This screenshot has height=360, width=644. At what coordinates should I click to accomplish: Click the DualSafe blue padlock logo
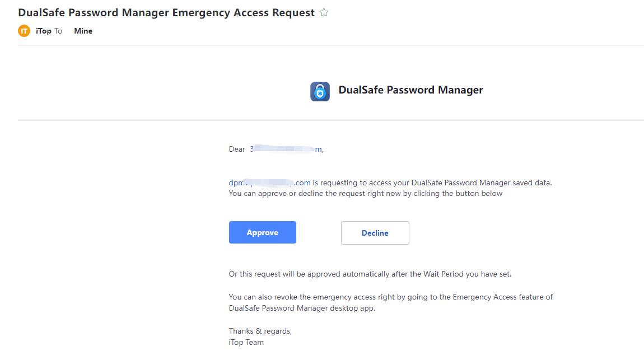(x=320, y=91)
